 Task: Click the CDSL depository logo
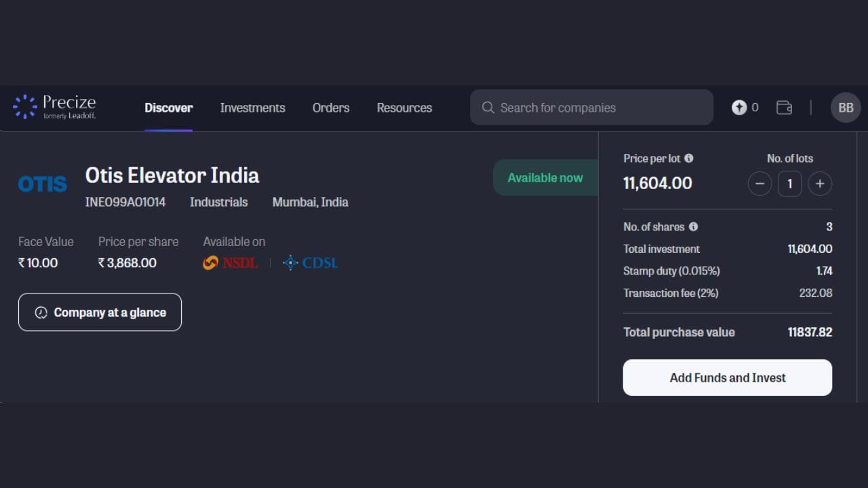coord(311,263)
